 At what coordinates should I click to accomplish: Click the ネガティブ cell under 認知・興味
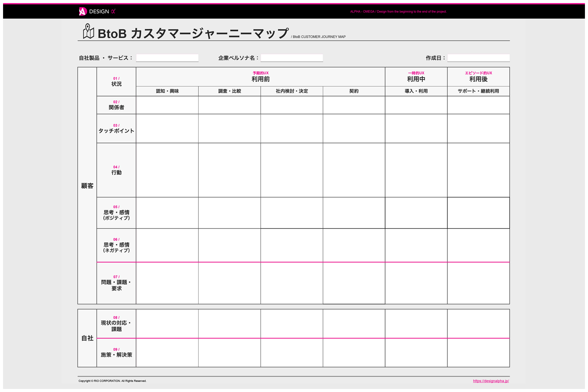167,245
